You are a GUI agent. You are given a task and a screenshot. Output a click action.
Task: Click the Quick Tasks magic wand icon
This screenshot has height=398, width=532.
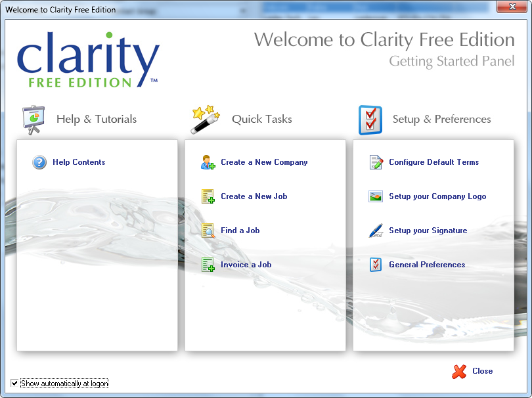(x=206, y=120)
